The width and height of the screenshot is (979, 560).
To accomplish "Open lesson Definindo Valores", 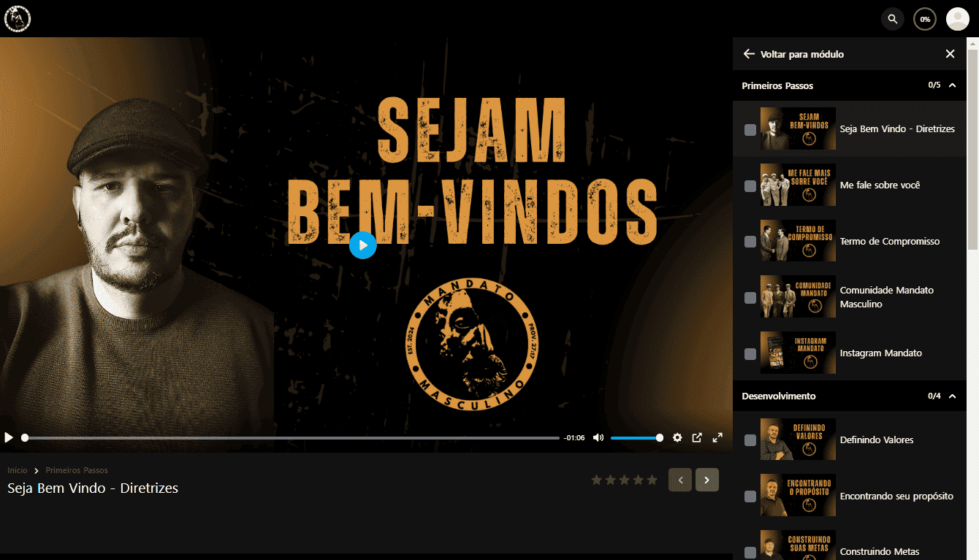I will tap(877, 440).
